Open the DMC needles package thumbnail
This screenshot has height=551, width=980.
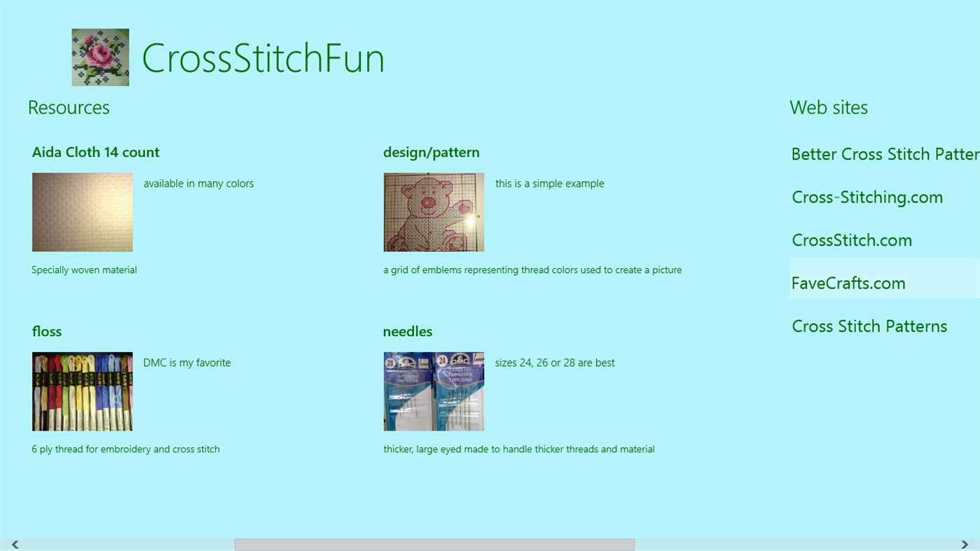pyautogui.click(x=434, y=391)
